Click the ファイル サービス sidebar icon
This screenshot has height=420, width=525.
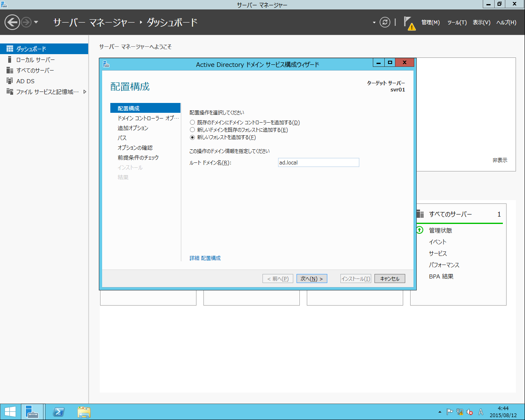10,91
